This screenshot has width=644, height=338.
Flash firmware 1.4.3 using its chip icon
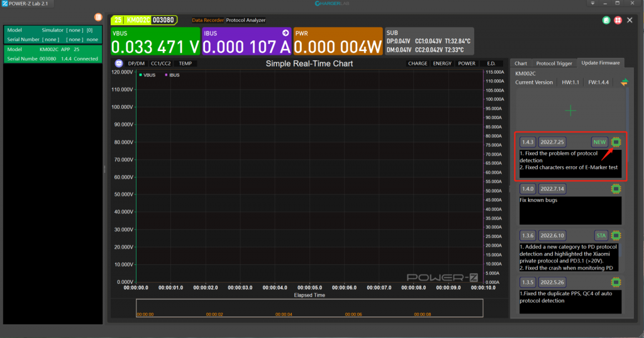(616, 142)
